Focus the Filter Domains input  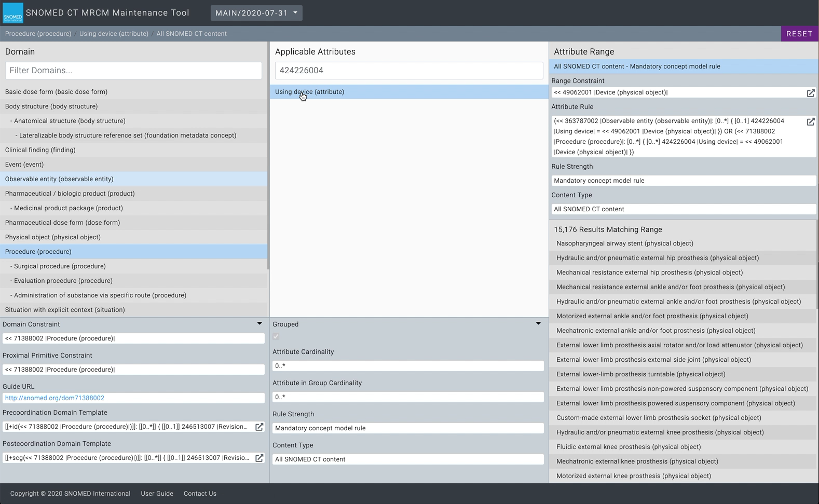[133, 71]
